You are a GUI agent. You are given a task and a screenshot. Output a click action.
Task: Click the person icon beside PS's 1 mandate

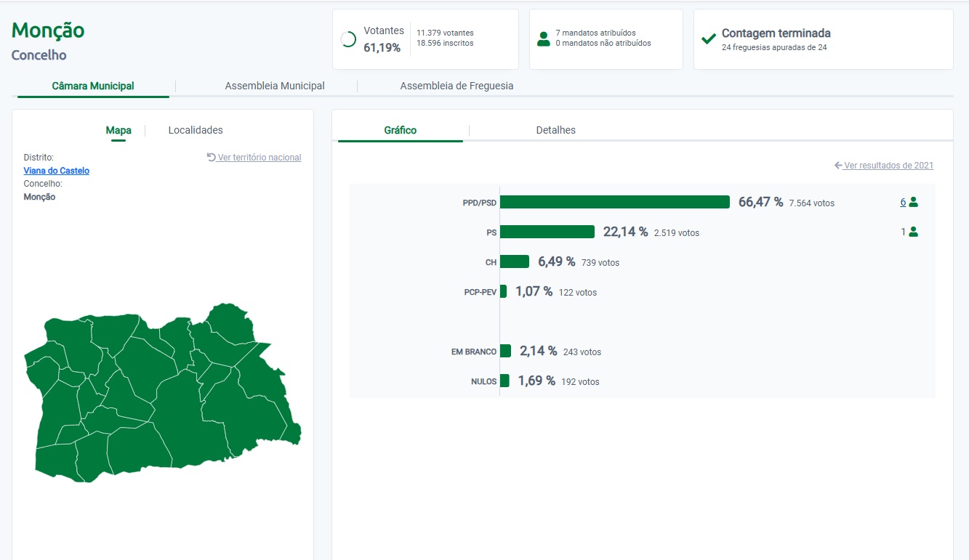(x=914, y=232)
